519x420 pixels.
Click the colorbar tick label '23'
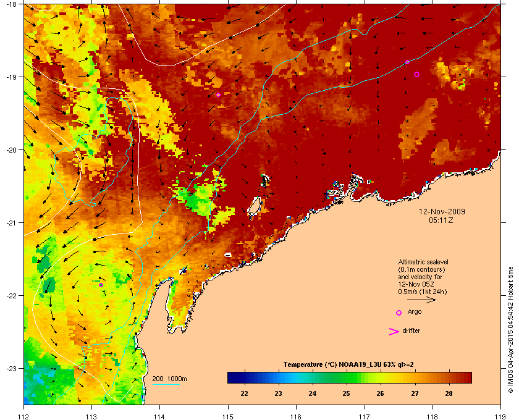(x=279, y=393)
